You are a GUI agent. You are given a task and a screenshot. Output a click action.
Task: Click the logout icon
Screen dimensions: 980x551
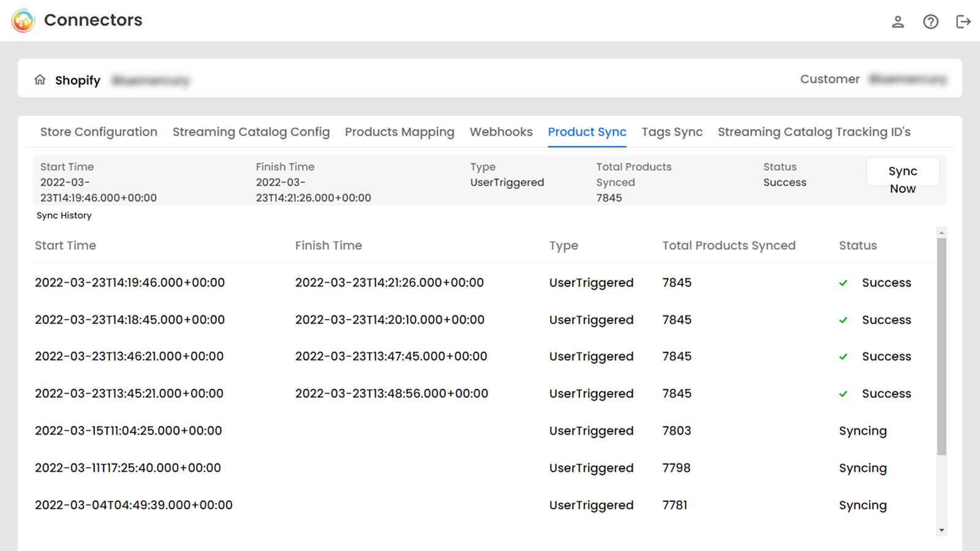[963, 22]
